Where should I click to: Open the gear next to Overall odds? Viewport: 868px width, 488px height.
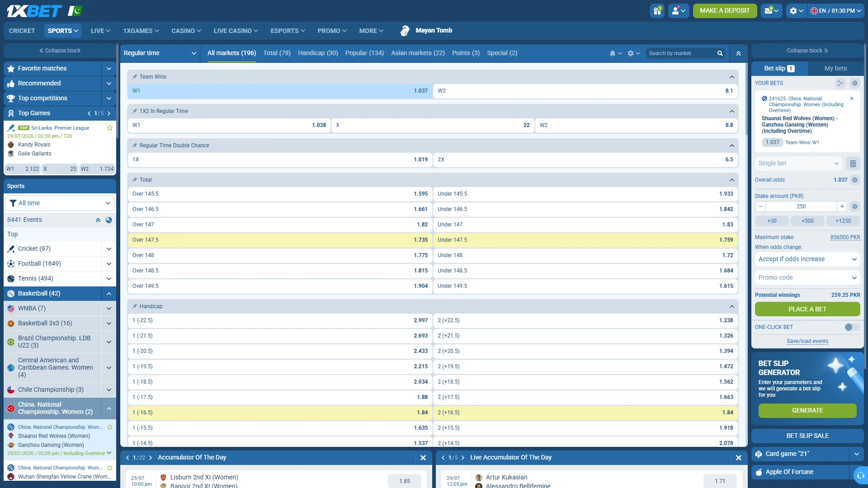[854, 180]
